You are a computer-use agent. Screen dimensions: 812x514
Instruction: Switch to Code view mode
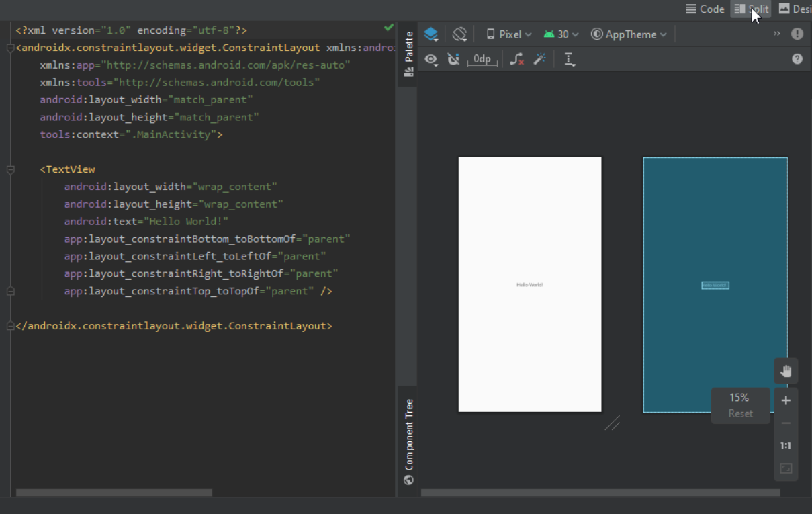coord(705,9)
